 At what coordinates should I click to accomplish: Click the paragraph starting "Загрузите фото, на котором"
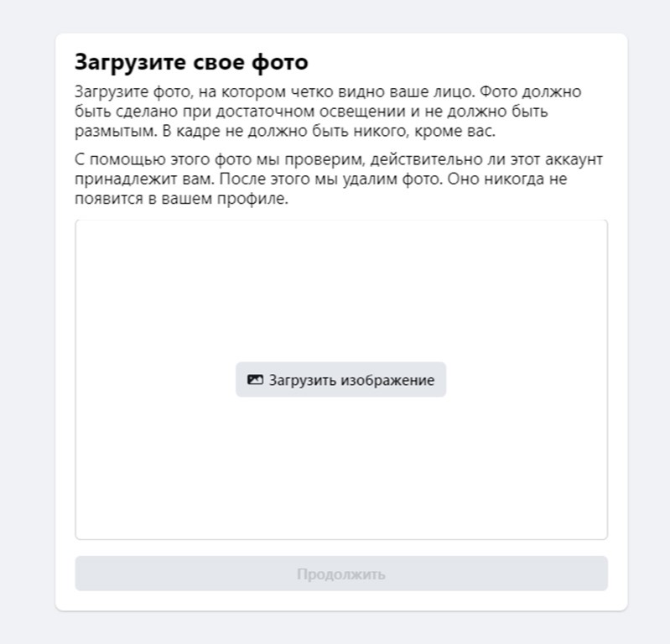328,112
